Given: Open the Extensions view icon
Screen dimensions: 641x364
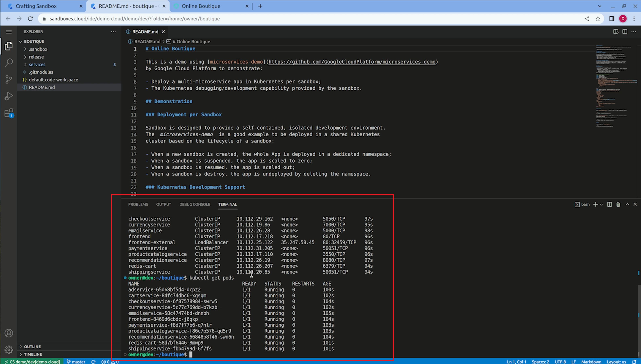Looking at the screenshot, I should tap(9, 113).
